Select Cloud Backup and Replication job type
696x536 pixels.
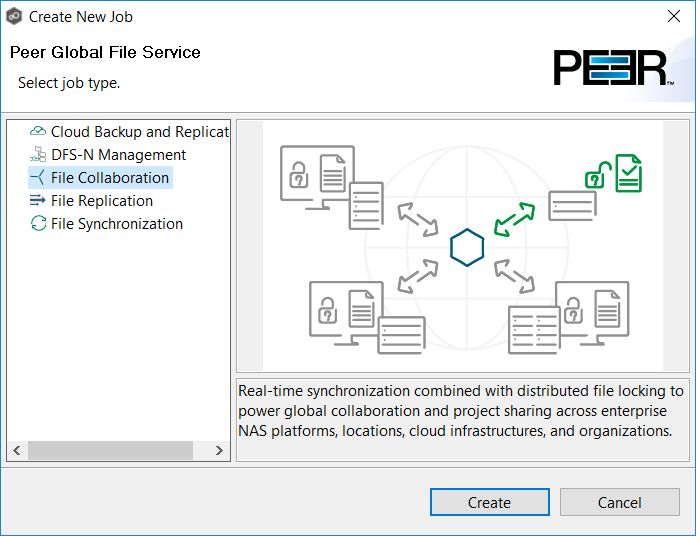[139, 132]
